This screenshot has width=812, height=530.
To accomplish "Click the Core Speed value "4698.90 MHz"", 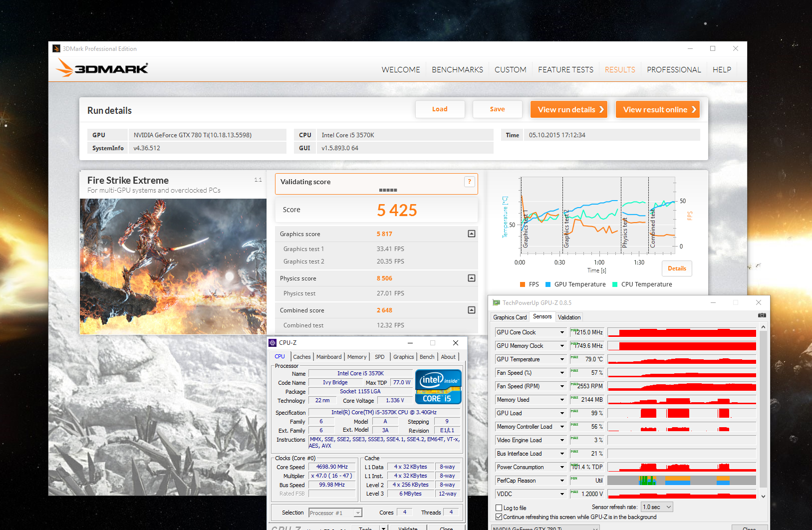I will pyautogui.click(x=332, y=467).
